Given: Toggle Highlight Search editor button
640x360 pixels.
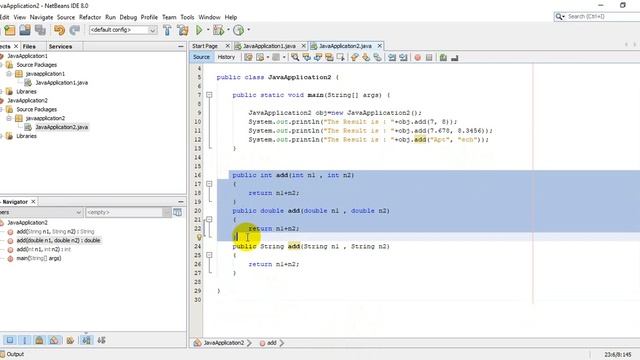Looking at the screenshot, I should (329, 58).
